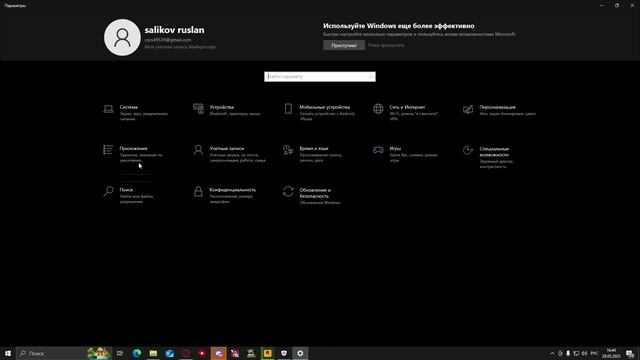Click the account email address text
The height and width of the screenshot is (360, 640).
[168, 40]
